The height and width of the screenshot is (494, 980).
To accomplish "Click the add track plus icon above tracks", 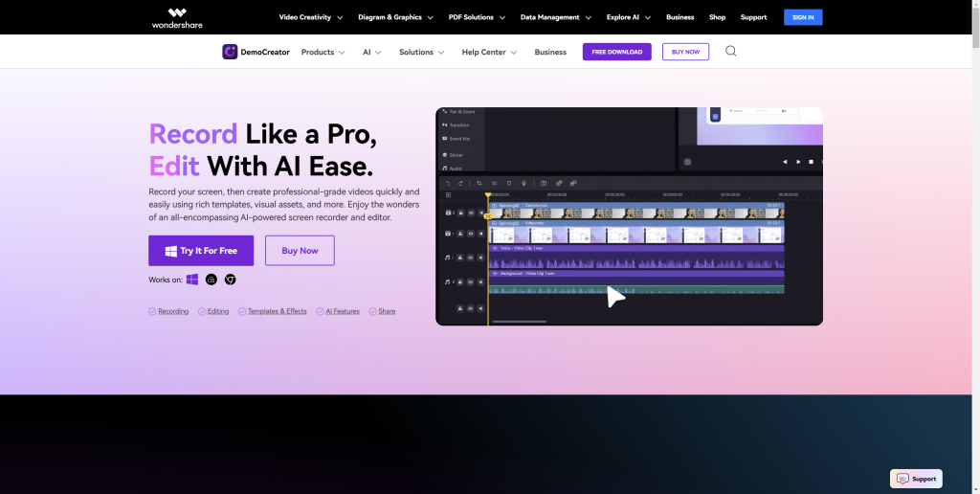I will (448, 194).
